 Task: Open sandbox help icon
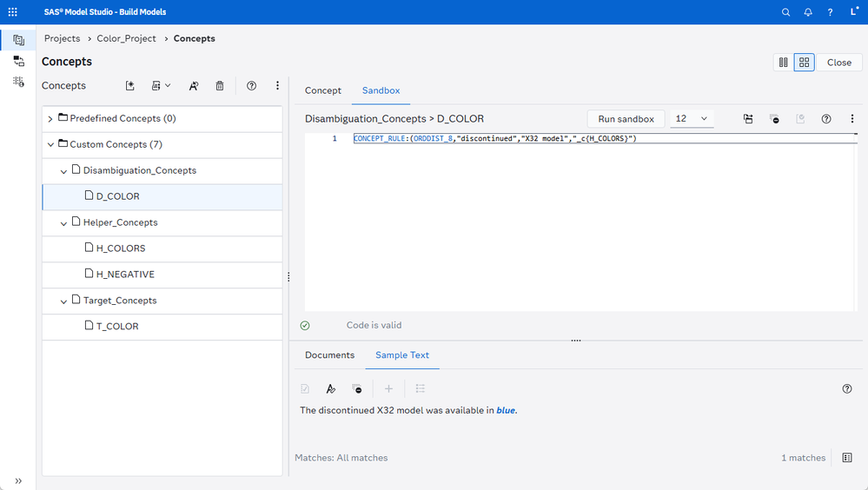point(826,119)
